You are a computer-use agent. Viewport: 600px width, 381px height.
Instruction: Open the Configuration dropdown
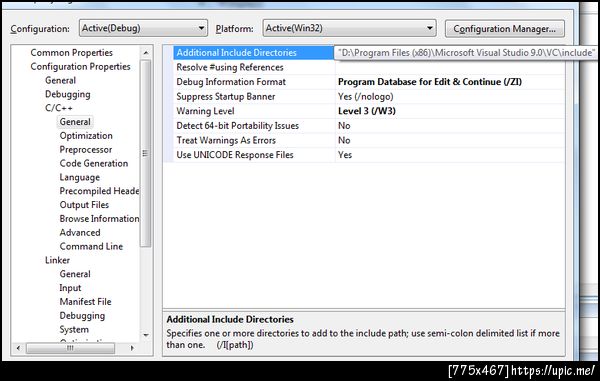143,28
